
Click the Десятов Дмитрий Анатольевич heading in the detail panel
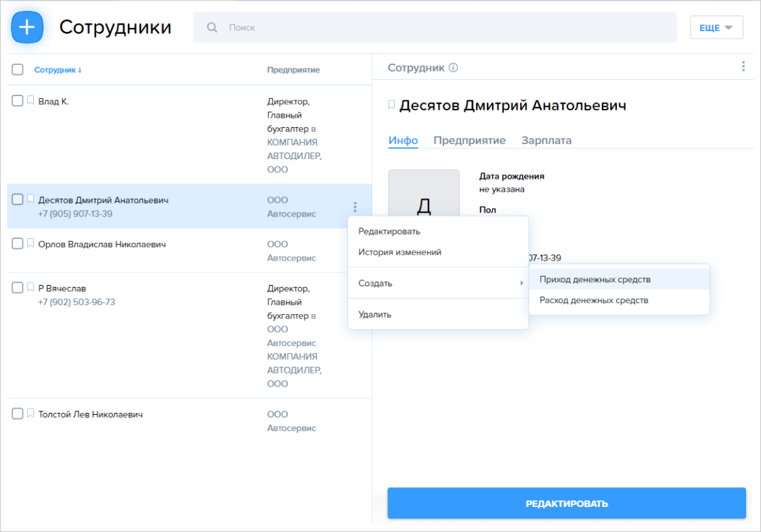(x=513, y=106)
